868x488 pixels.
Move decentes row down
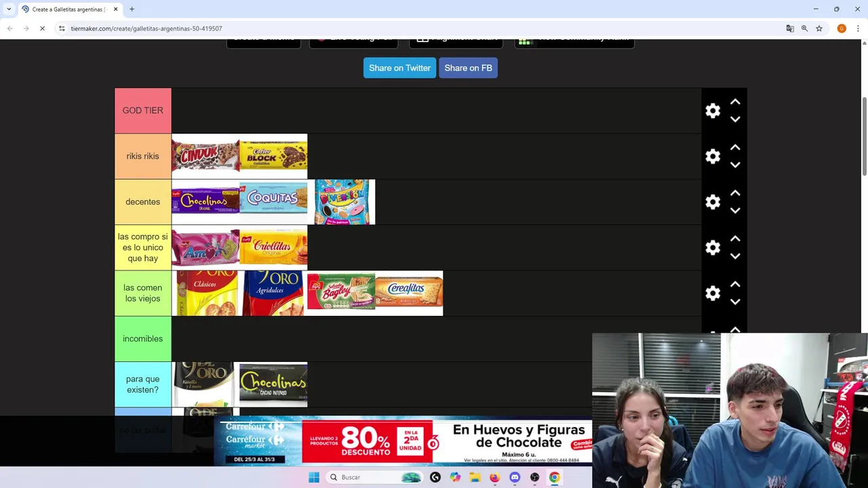click(x=735, y=211)
